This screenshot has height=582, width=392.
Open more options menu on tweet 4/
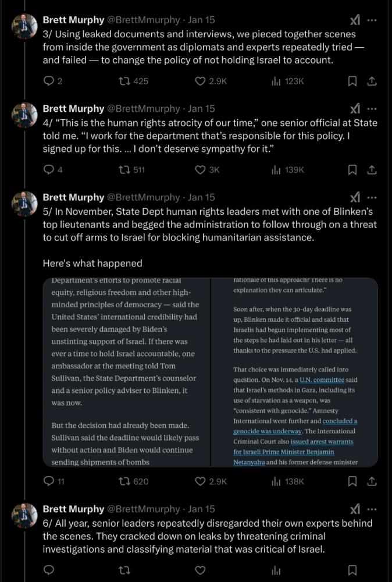pos(372,108)
